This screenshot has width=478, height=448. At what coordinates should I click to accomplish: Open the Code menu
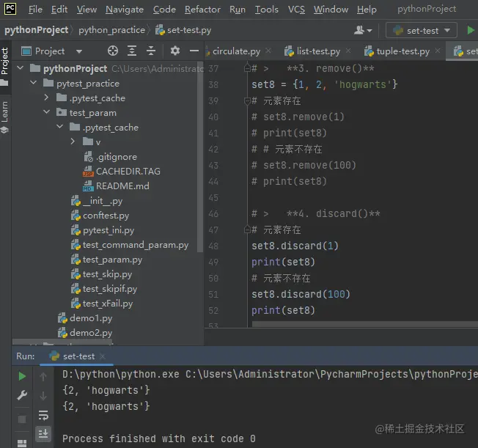click(x=164, y=10)
